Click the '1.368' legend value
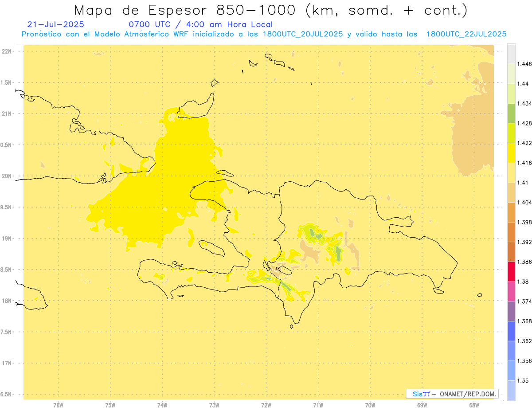Viewport: 532px width, 411px height. tap(524, 321)
